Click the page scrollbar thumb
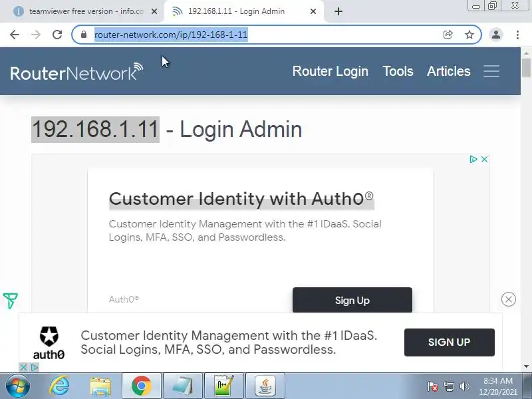The width and height of the screenshot is (532, 399). tap(526, 68)
